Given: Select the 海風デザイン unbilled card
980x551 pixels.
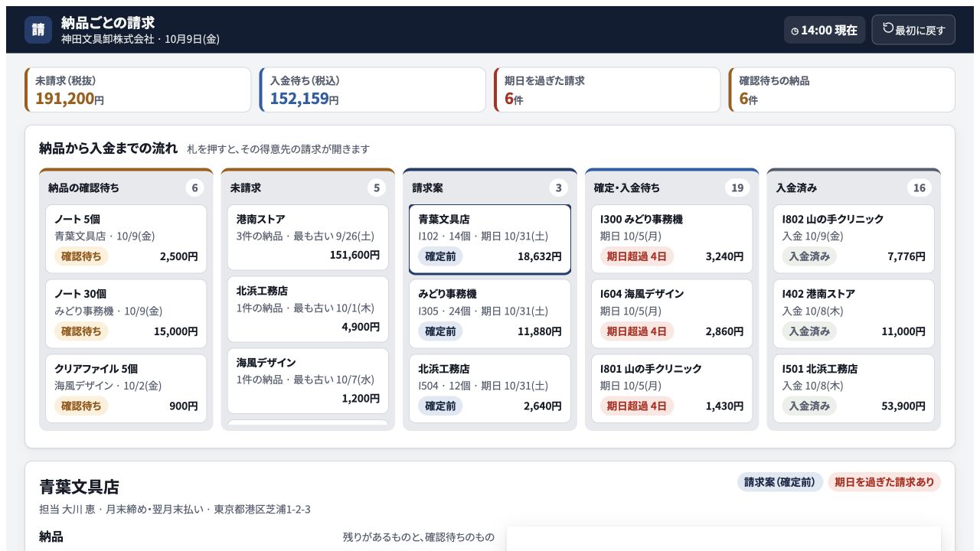Looking at the screenshot, I should point(308,380).
